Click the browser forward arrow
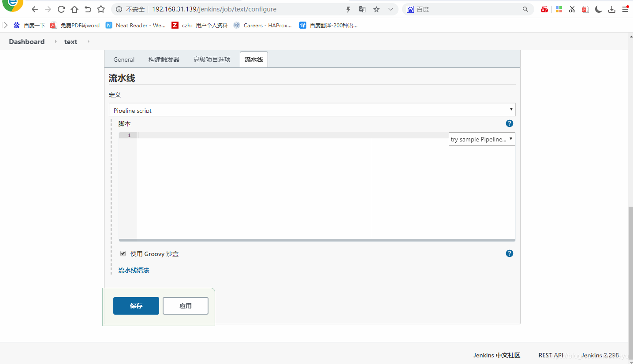The image size is (633, 364). pyautogui.click(x=48, y=9)
